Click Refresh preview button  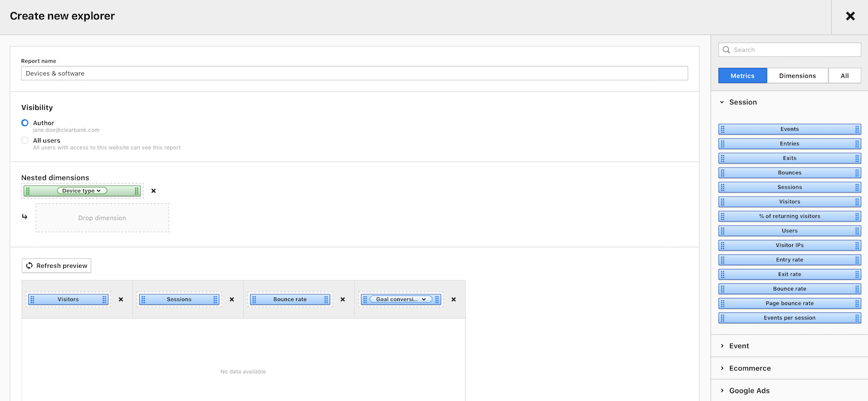point(57,265)
